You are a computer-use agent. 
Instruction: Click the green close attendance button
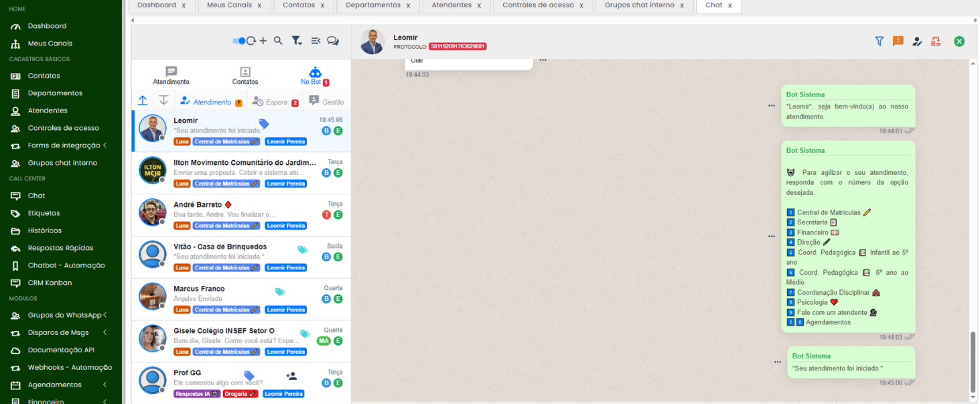click(x=959, y=42)
